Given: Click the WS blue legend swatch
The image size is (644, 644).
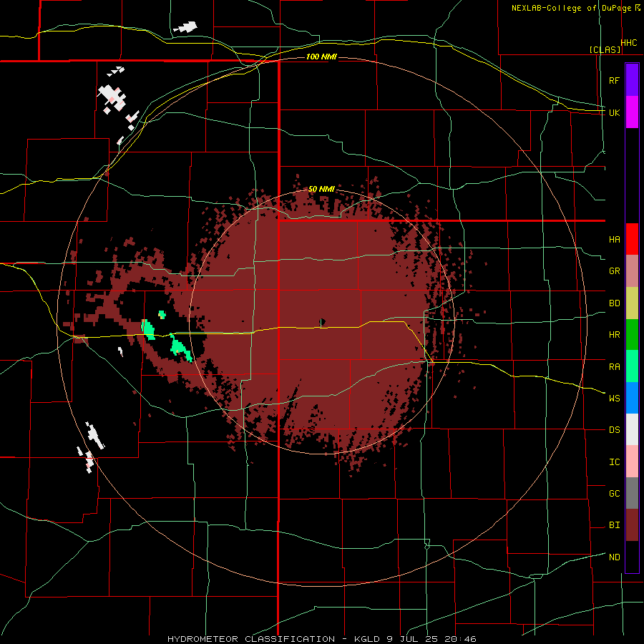Looking at the screenshot, I should tap(632, 398).
